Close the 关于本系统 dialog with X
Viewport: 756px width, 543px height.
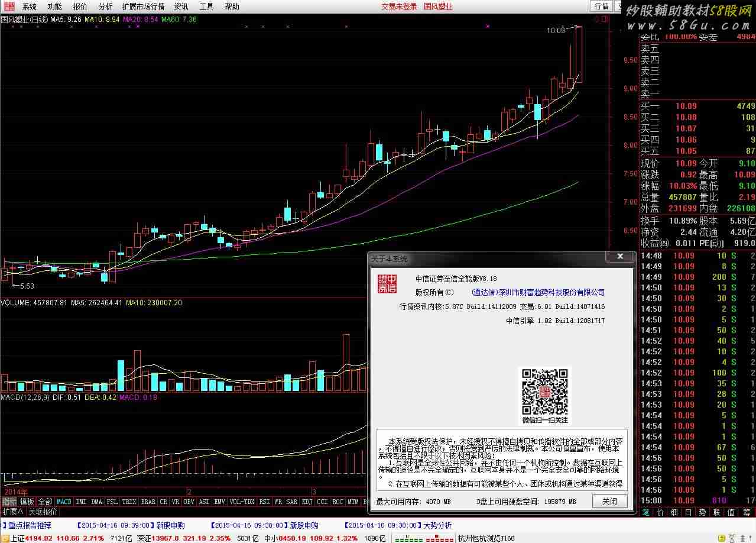620,256
